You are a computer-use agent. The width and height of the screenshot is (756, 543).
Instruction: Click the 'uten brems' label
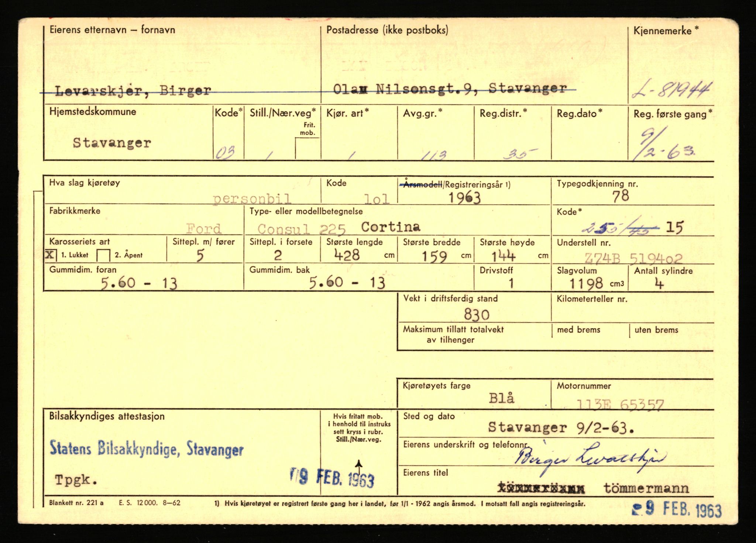[x=656, y=330]
